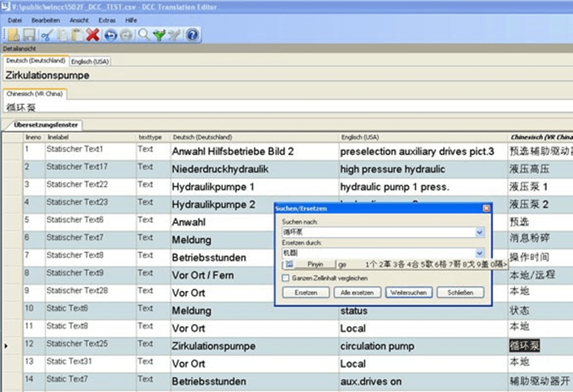Screen dimensions: 573x392
Task: Click the clipboard Paste icon
Action: 77,35
